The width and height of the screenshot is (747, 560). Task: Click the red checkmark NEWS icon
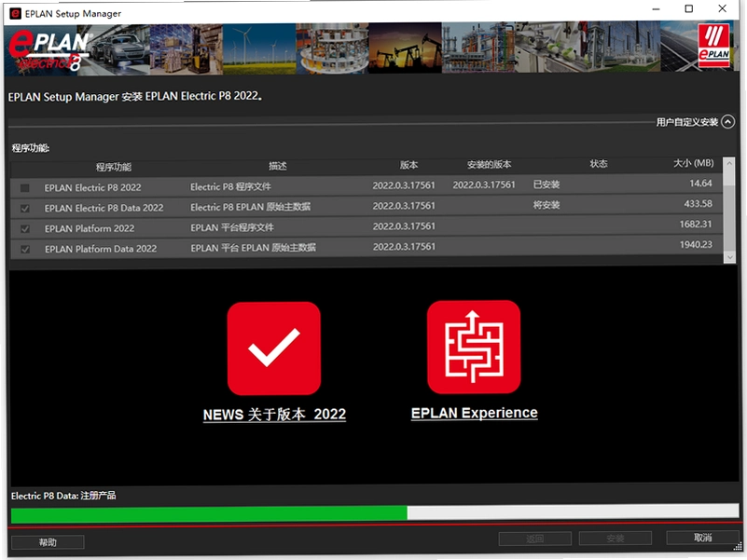(274, 348)
